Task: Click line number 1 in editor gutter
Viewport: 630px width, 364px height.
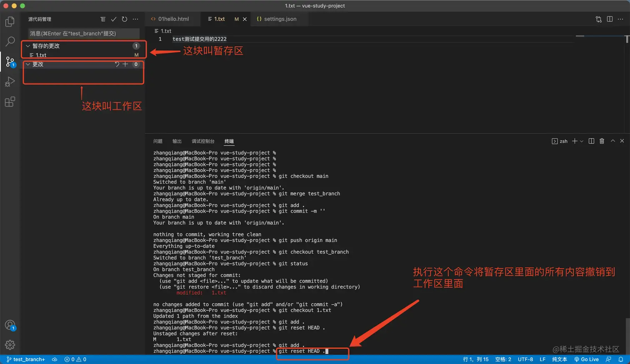Action: [160, 39]
